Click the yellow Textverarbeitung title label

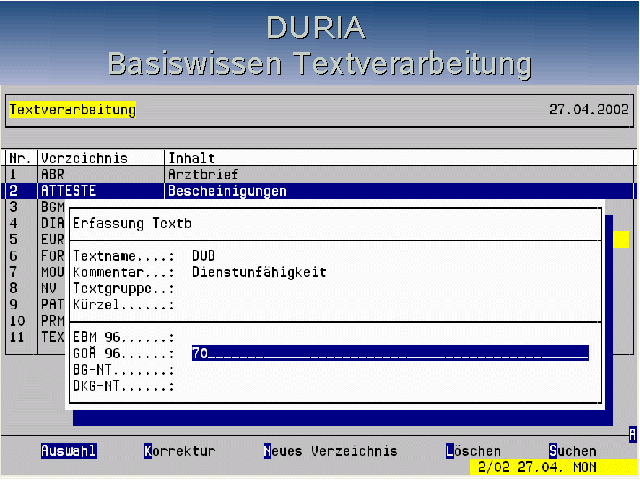tap(72, 109)
